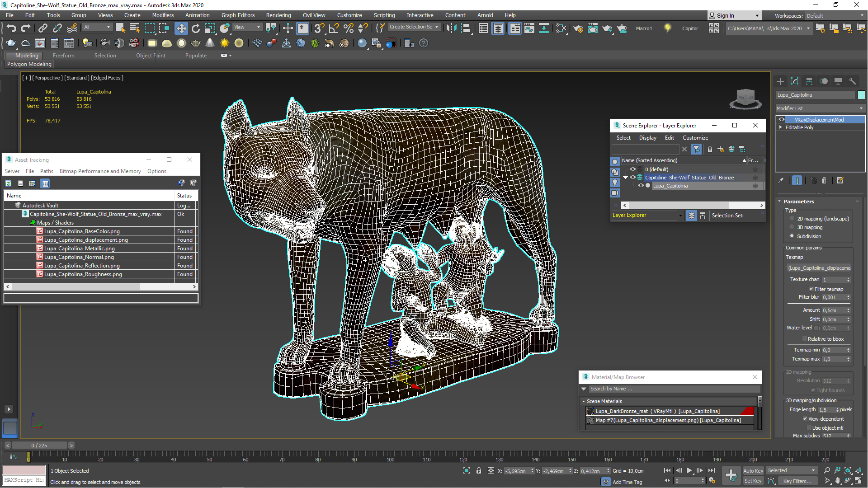Click the Auto Key button
The image size is (868, 488).
[753, 471]
